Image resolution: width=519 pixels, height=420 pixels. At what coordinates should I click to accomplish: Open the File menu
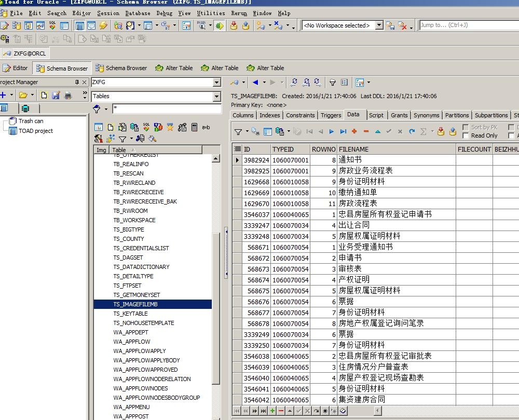point(16,13)
